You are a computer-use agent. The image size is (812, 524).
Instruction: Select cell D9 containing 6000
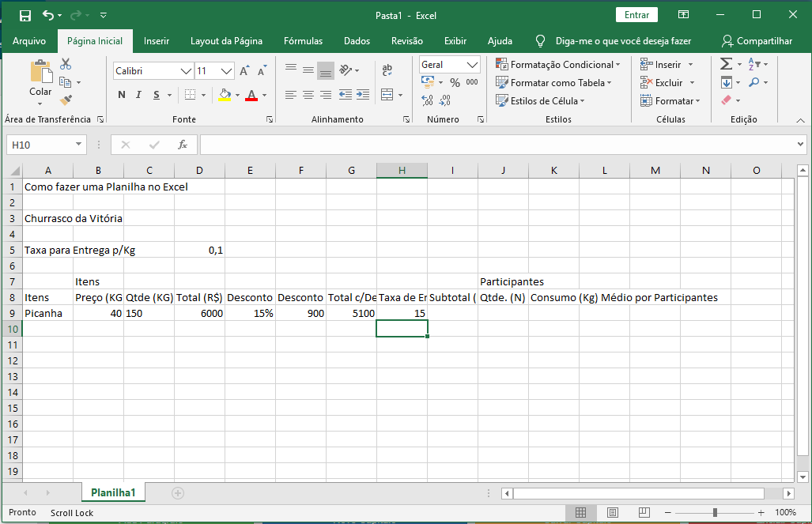coord(199,313)
